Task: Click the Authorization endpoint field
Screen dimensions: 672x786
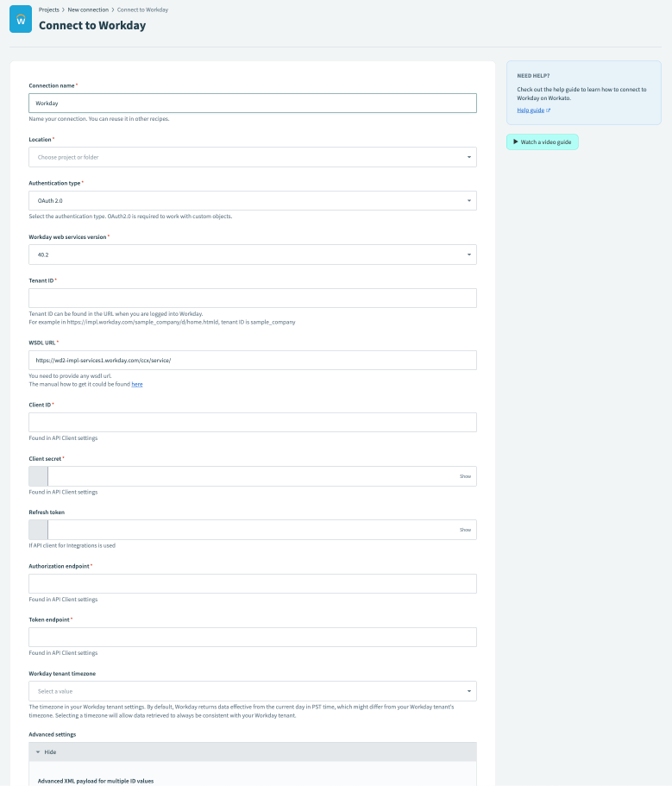Action: (252, 583)
